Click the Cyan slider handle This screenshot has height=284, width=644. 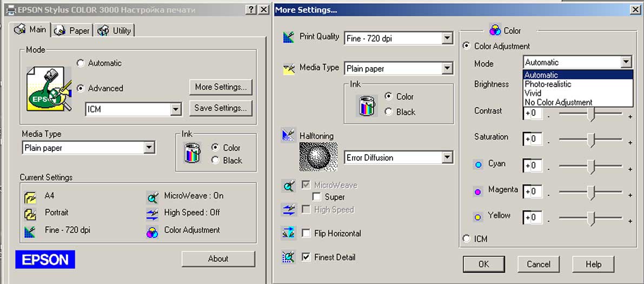tap(591, 167)
